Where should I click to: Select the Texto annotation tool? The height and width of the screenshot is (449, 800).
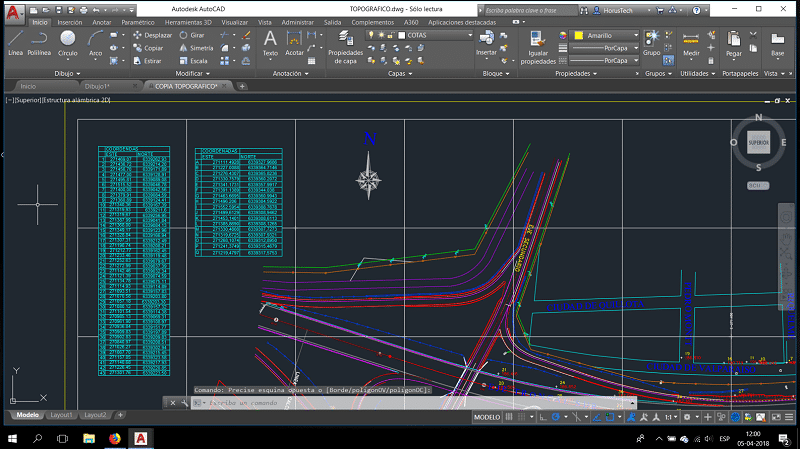click(x=270, y=43)
